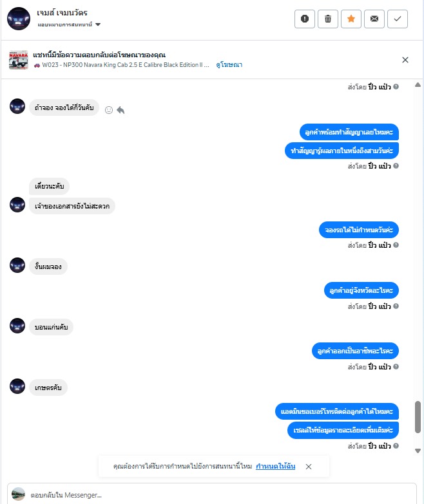Click scrollbar up arrow in chat
The image size is (424, 504).
pyautogui.click(x=418, y=85)
